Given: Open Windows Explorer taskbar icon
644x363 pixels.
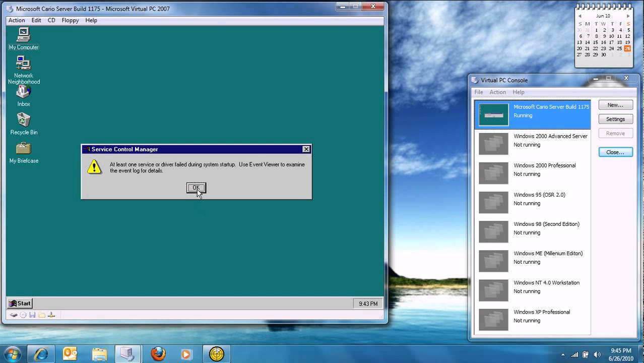Looking at the screenshot, I should click(99, 354).
